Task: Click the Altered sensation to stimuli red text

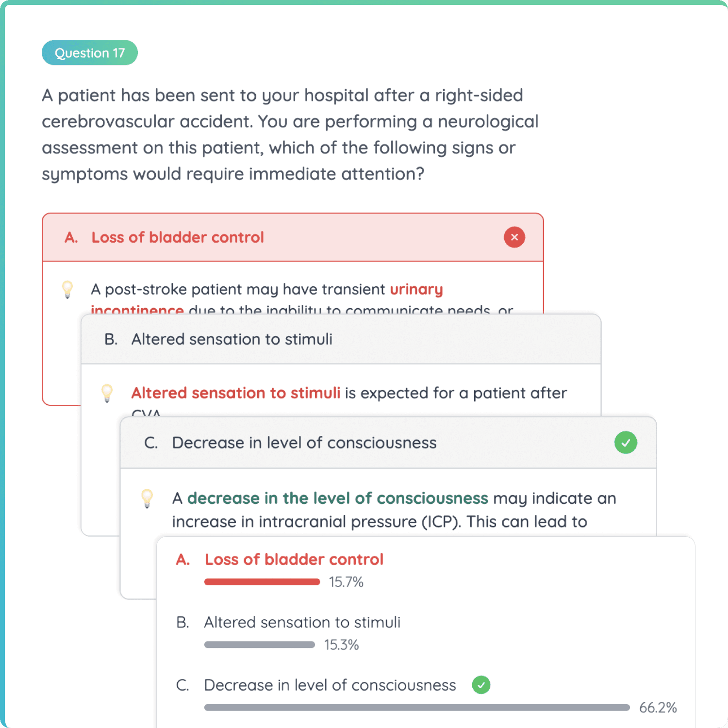Action: [x=235, y=393]
